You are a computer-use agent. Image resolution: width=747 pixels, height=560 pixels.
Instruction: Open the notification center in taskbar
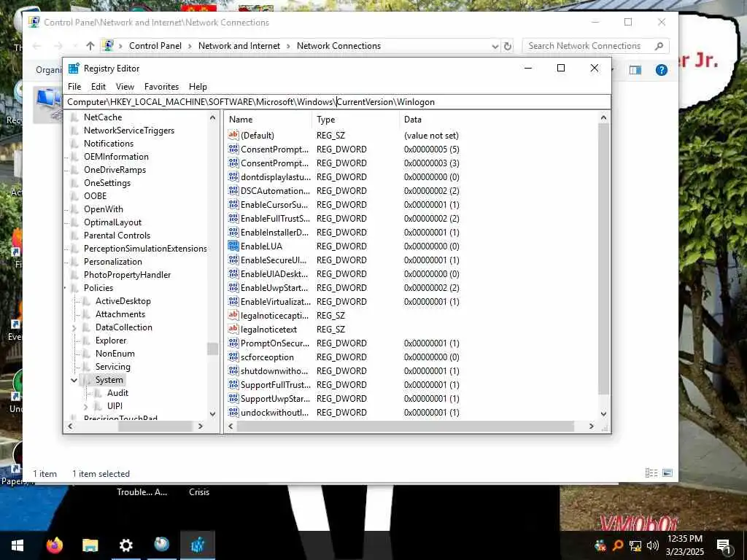click(724, 545)
